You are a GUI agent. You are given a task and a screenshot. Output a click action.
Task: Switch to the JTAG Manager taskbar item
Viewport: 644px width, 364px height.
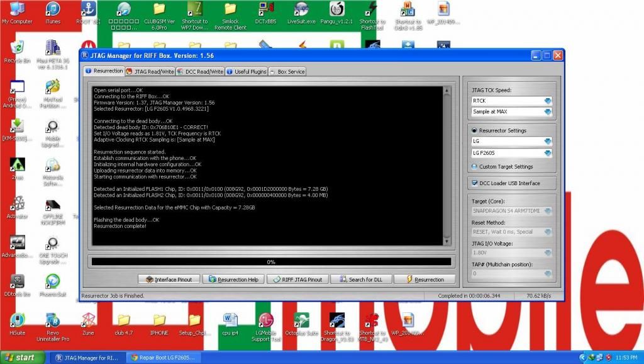87,358
